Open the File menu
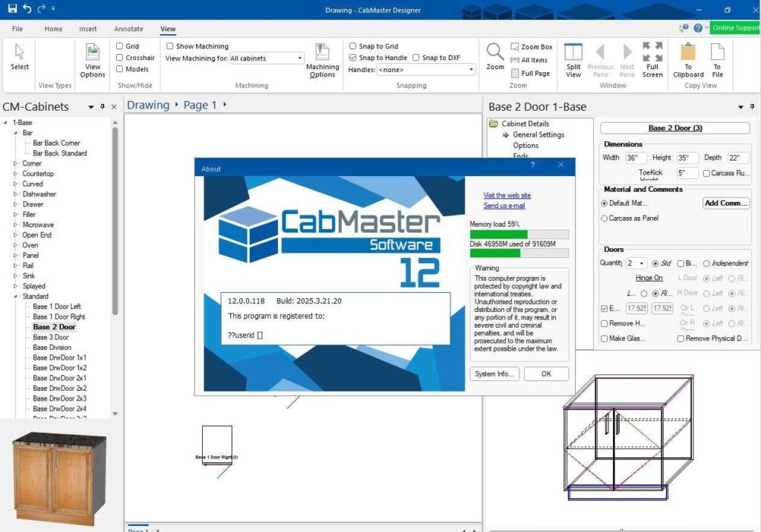The width and height of the screenshot is (761, 532). [x=18, y=29]
